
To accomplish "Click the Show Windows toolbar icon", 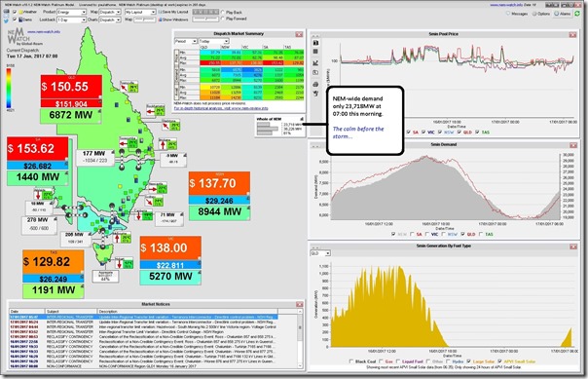I will [x=161, y=19].
